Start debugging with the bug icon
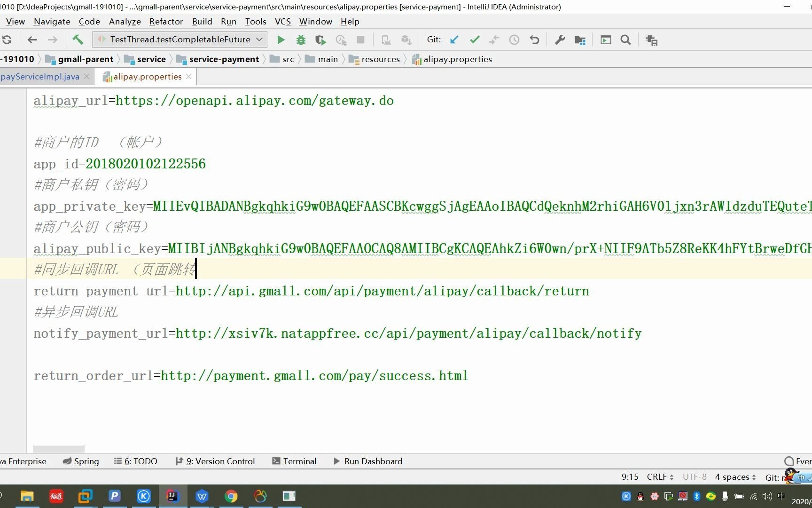 [x=301, y=40]
